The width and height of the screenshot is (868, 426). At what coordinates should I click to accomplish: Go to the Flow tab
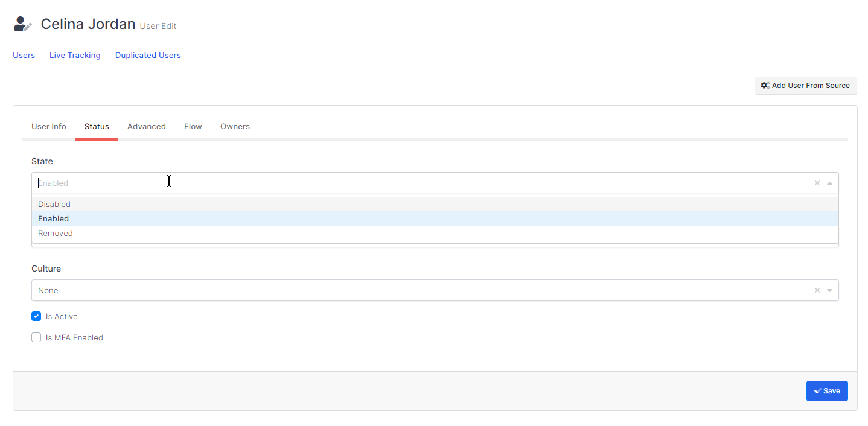[x=193, y=126]
